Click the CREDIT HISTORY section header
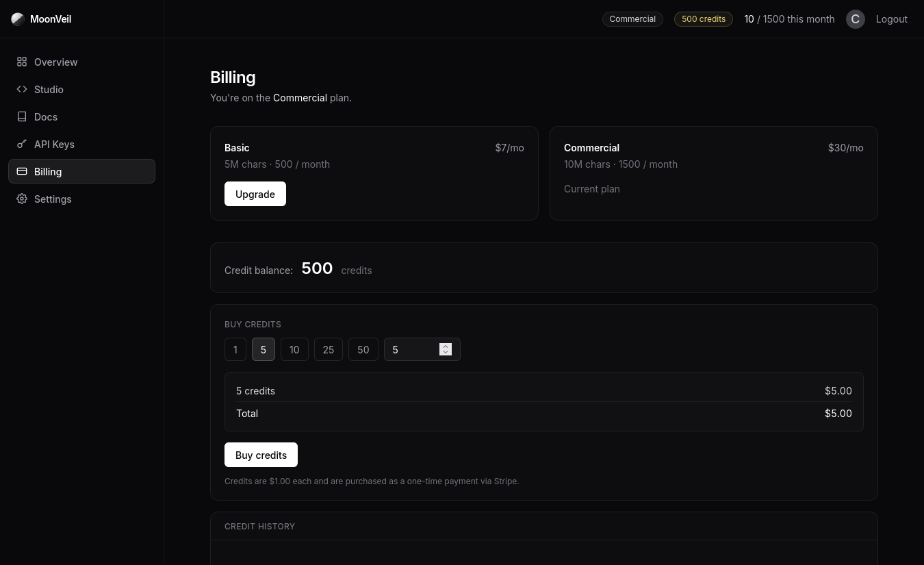 click(x=259, y=527)
